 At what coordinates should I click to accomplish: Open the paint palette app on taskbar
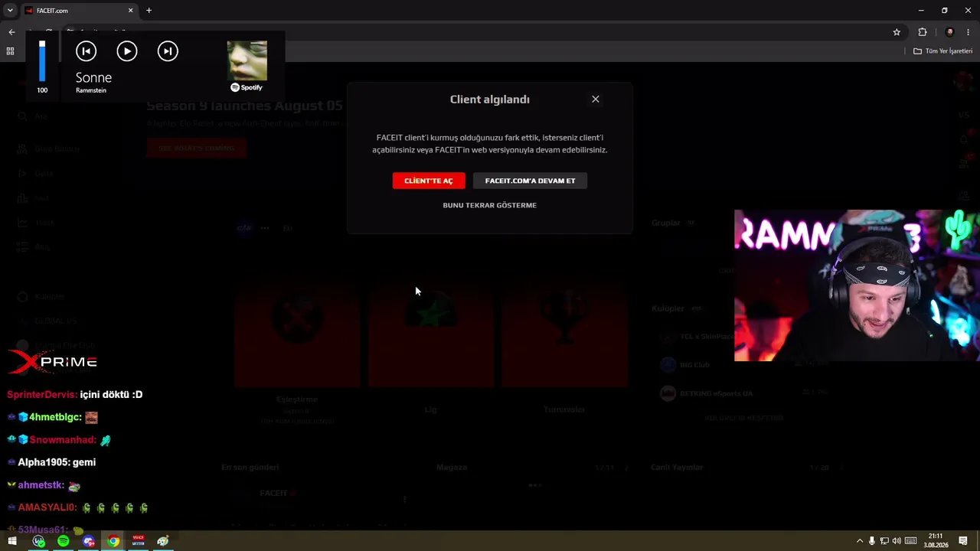point(163,541)
